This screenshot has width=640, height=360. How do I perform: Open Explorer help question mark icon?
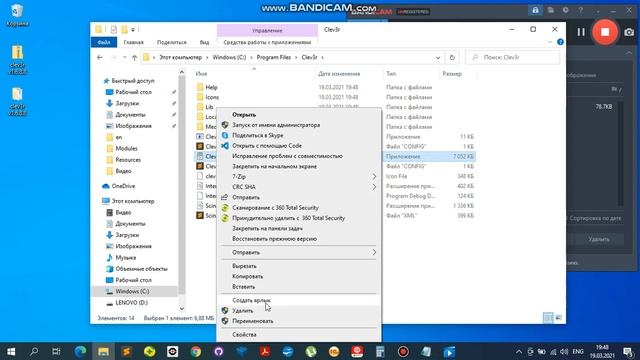pos(560,42)
